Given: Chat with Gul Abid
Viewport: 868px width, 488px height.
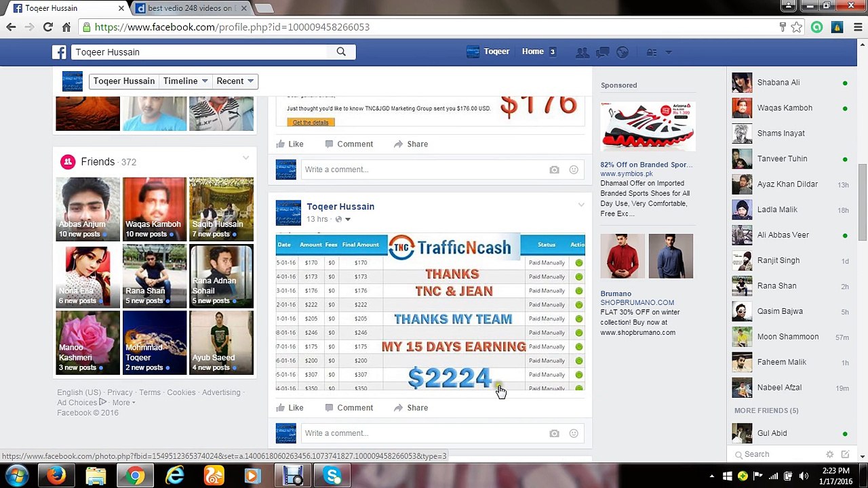Looking at the screenshot, I should (x=791, y=433).
